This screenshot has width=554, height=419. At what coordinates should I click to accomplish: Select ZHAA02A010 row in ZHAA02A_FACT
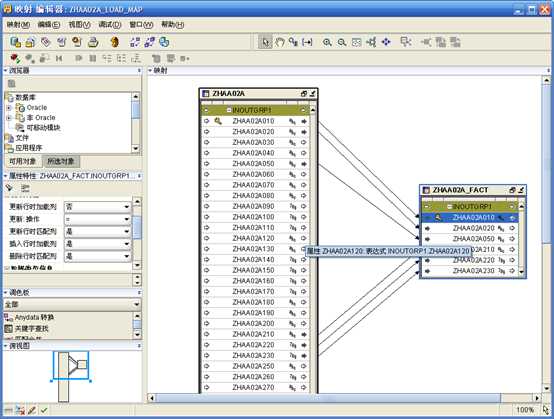pyautogui.click(x=470, y=218)
